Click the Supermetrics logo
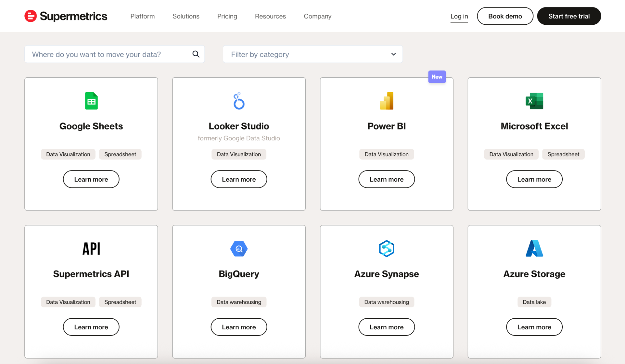Viewport: 625px width, 364px height. point(65,16)
